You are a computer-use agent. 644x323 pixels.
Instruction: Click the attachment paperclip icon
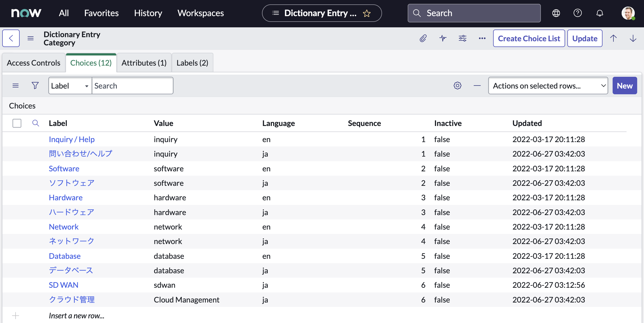[x=423, y=38]
